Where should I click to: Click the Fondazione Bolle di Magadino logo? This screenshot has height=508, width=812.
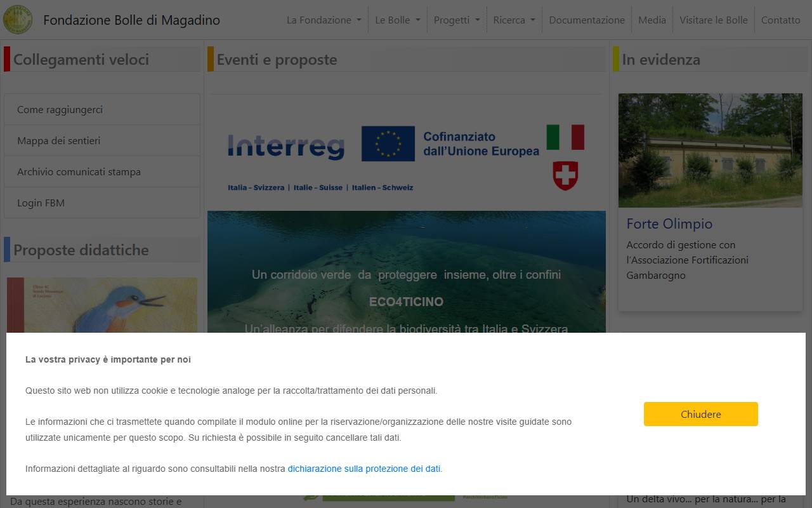tap(18, 20)
